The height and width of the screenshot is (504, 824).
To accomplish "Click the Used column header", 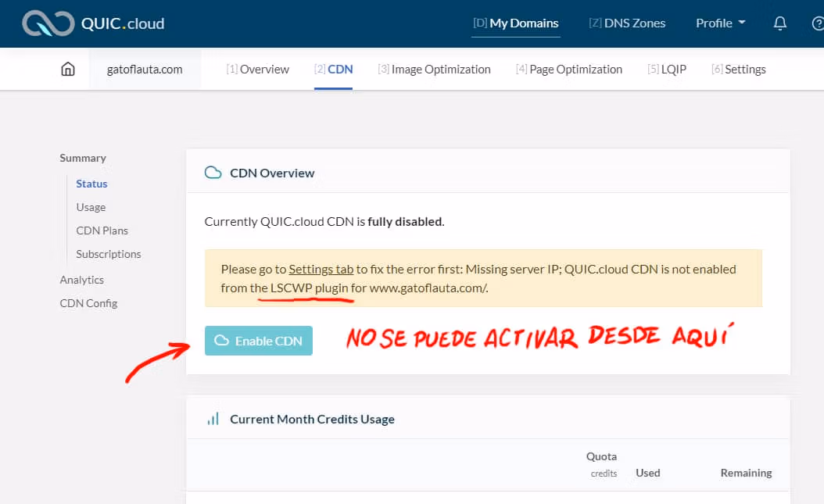I will (648, 473).
